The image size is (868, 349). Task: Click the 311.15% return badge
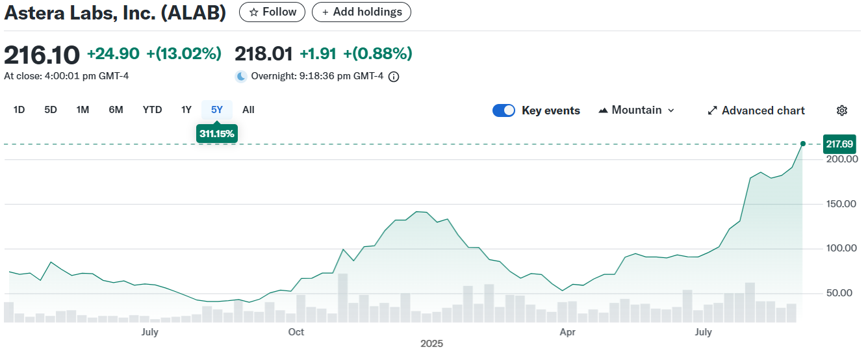coord(216,133)
